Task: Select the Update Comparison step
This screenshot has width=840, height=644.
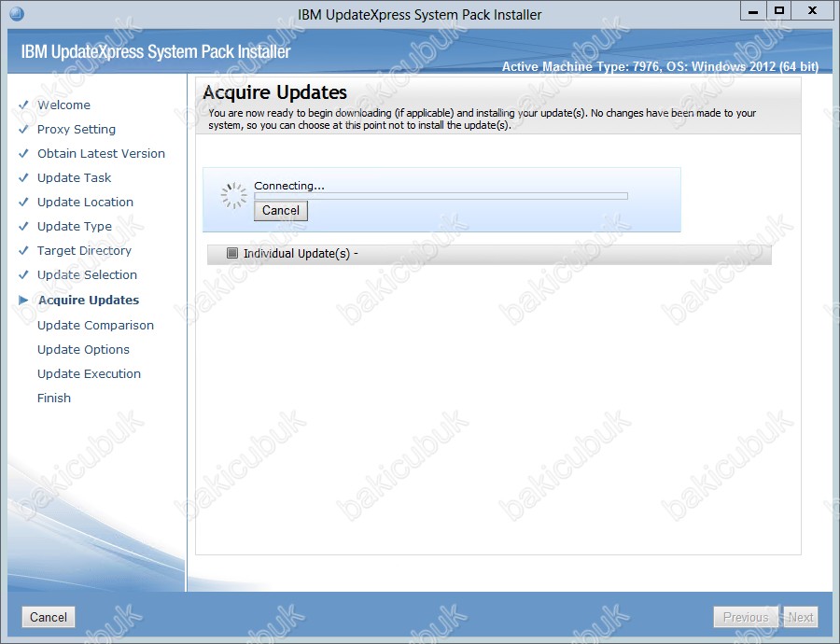Action: (x=95, y=326)
